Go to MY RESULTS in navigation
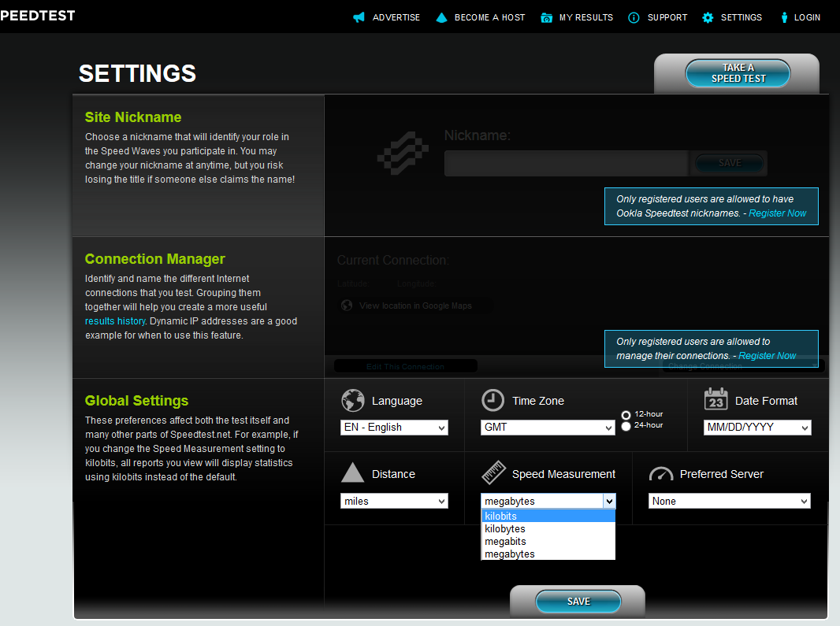 click(586, 17)
